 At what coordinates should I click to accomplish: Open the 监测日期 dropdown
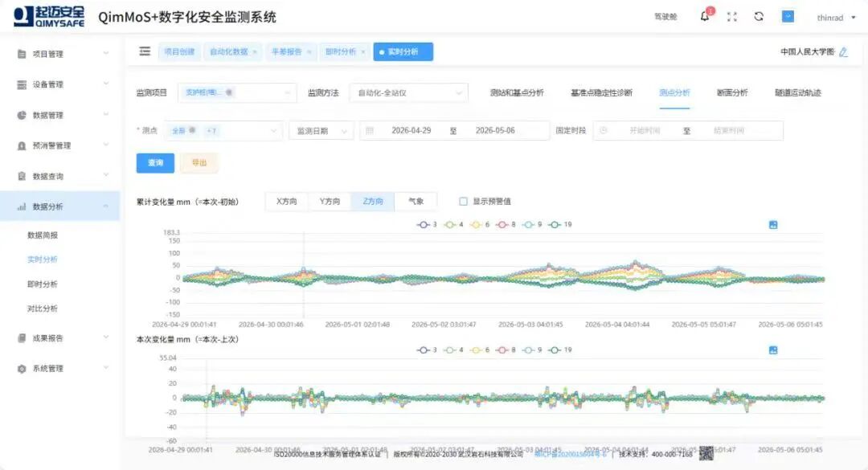point(321,131)
